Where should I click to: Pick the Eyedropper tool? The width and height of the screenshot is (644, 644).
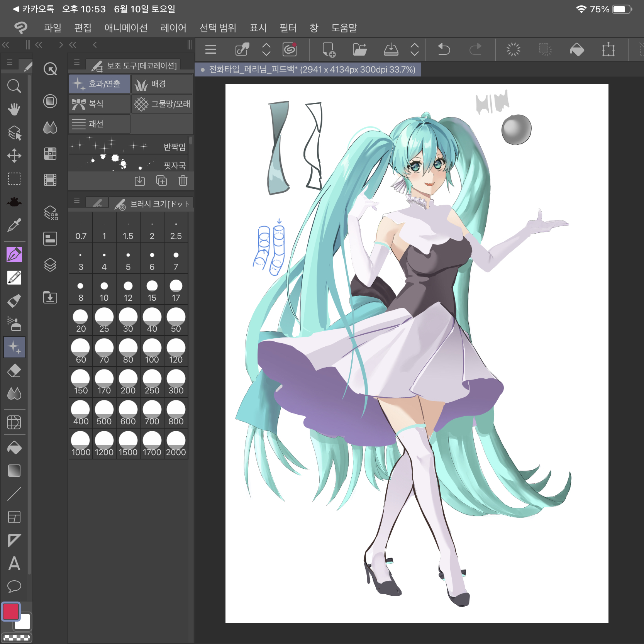14,225
